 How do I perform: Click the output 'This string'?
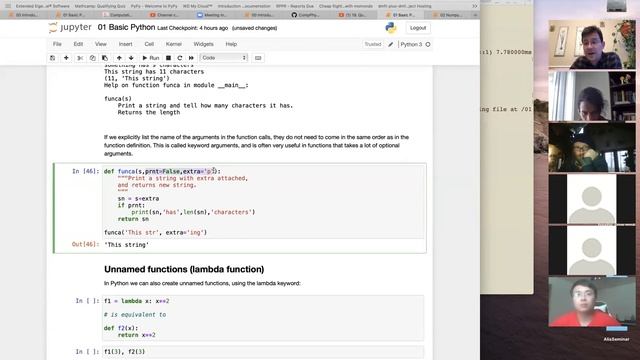click(126, 245)
